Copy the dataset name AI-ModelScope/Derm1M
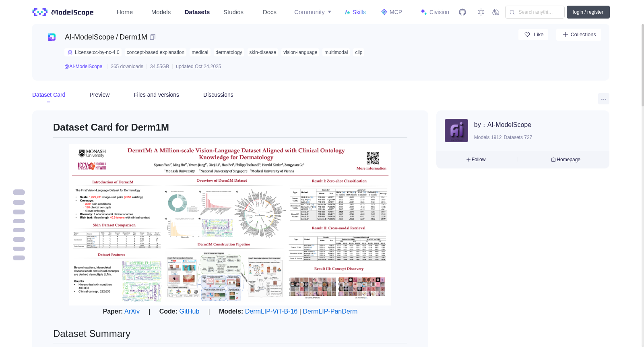This screenshot has width=644, height=347. [153, 37]
